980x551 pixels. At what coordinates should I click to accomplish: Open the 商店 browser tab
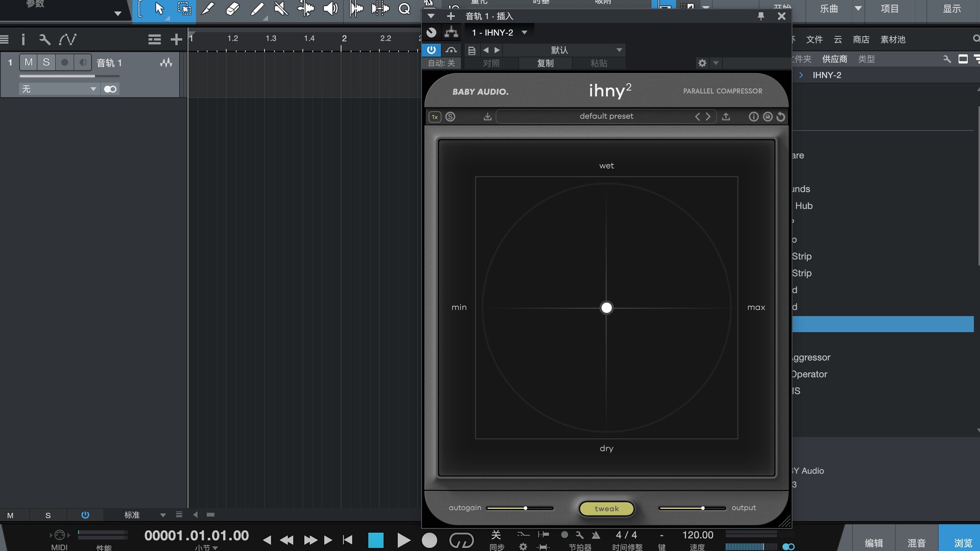tap(861, 39)
